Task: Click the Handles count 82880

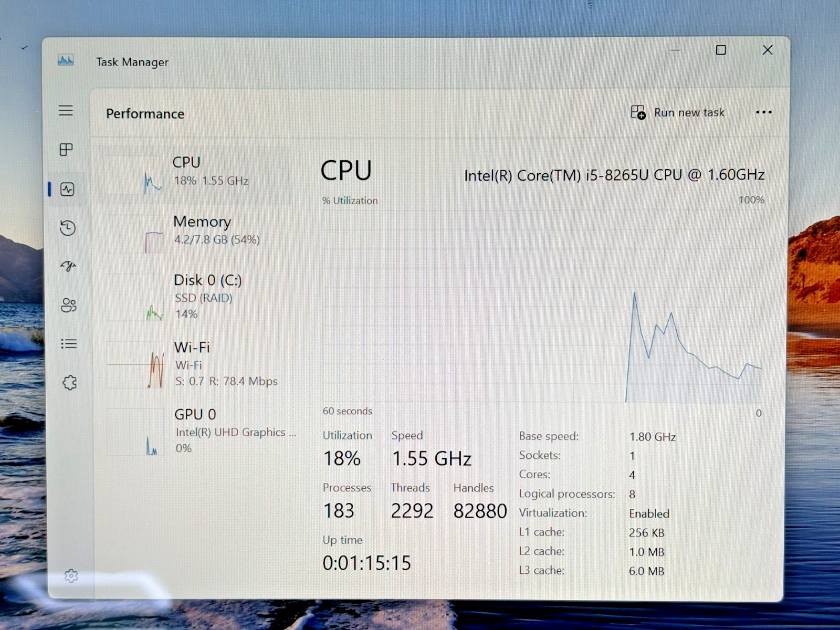Action: coord(480,511)
